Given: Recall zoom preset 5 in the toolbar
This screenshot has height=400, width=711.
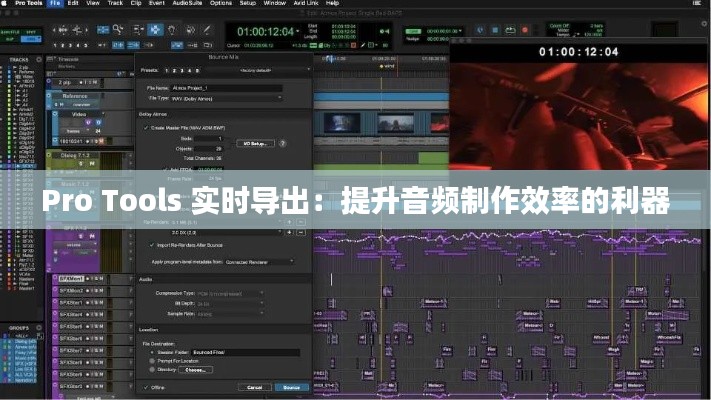Looking at the screenshot, I should coord(86,45).
